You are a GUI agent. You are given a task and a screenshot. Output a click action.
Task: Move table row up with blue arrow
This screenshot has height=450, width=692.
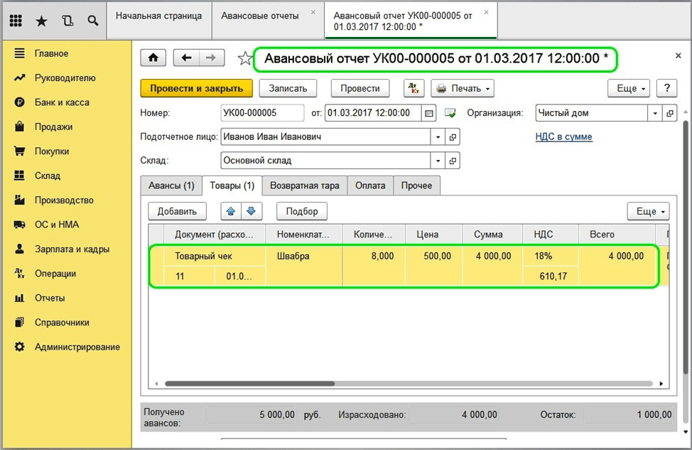pos(231,211)
